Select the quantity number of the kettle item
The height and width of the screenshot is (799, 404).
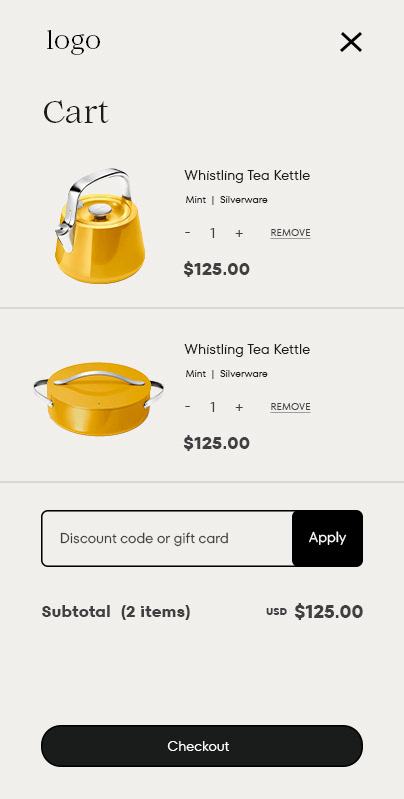(x=213, y=233)
